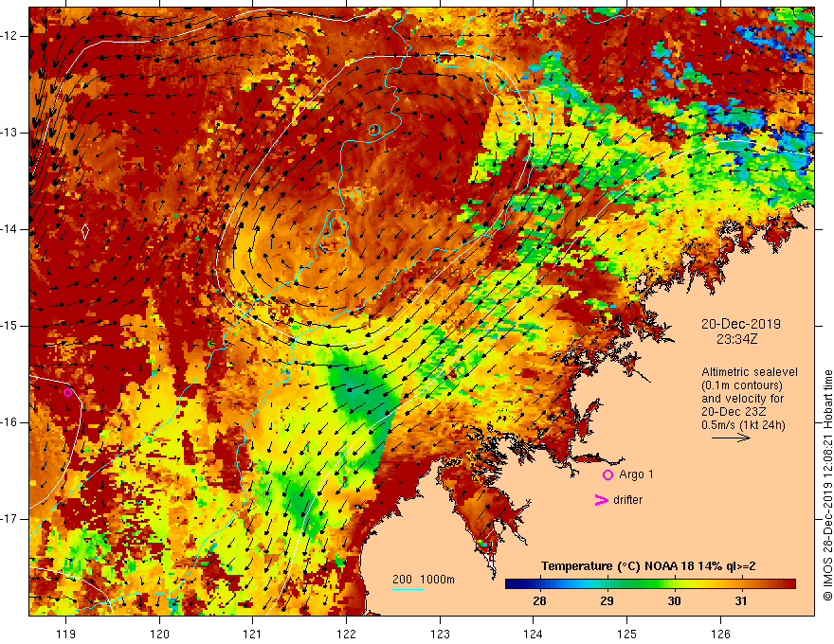Click the small cyan depth circle near 122.3°E -13
This screenshot has height=644, width=834.
(374, 129)
